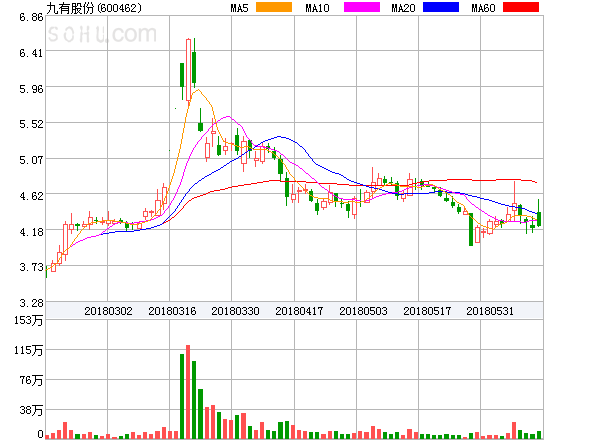Screen dimensions: 600x440
Task: Click the 4.62 price axis label
Action: click(x=31, y=196)
